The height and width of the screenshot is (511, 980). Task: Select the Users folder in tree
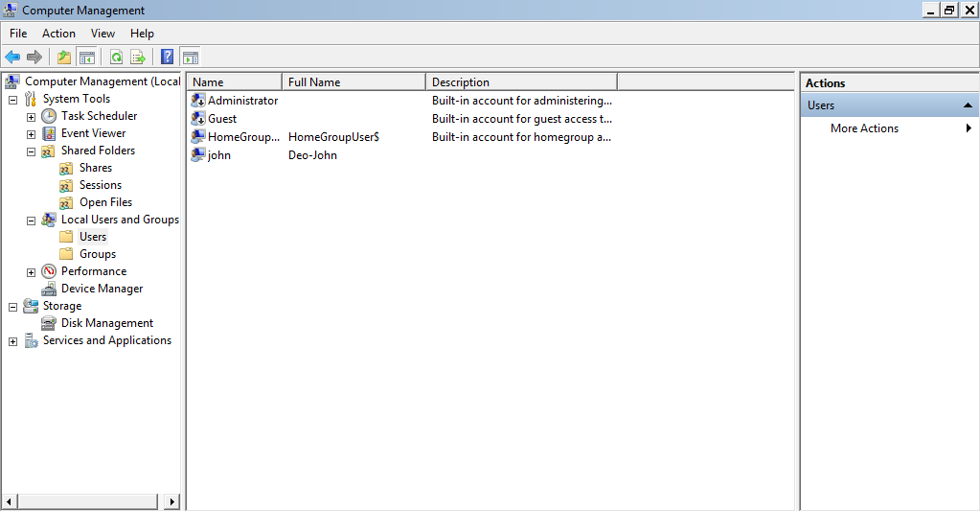point(93,237)
